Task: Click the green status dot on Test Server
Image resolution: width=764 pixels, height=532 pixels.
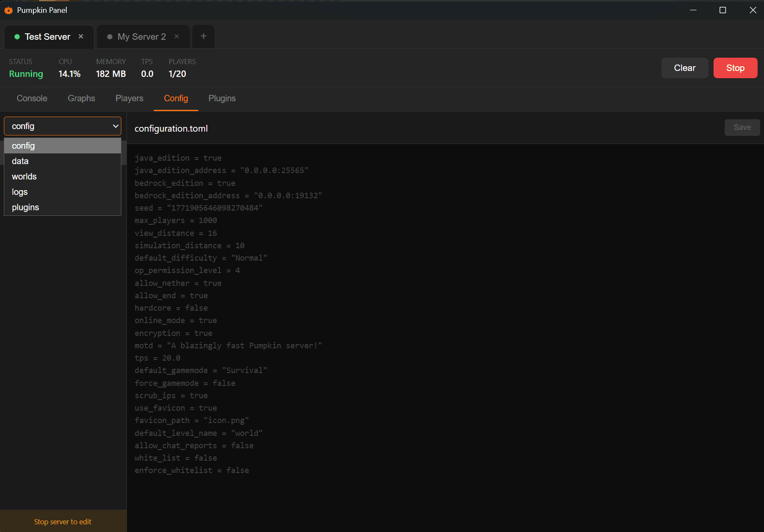Action: click(x=17, y=37)
